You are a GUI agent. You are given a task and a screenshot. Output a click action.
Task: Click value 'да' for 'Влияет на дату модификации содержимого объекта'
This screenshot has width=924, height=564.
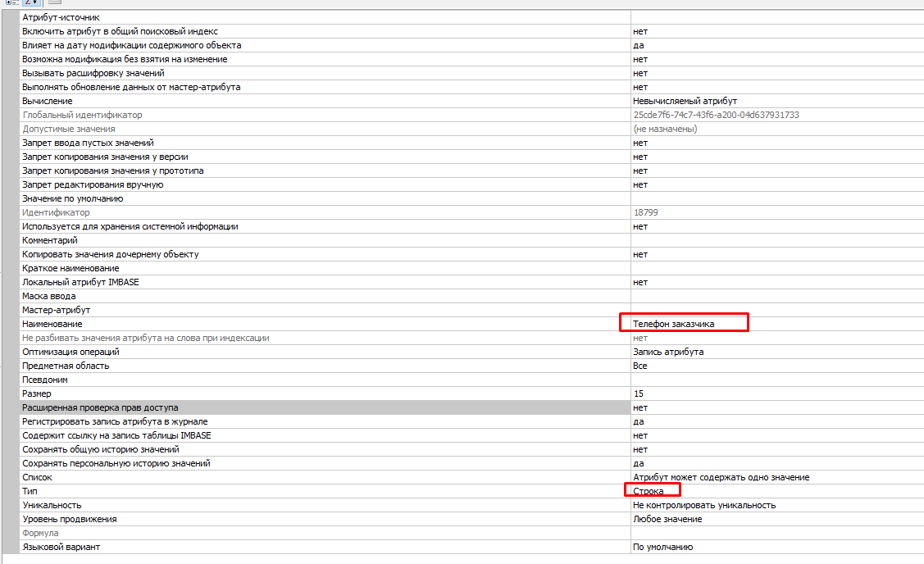pyautogui.click(x=638, y=45)
